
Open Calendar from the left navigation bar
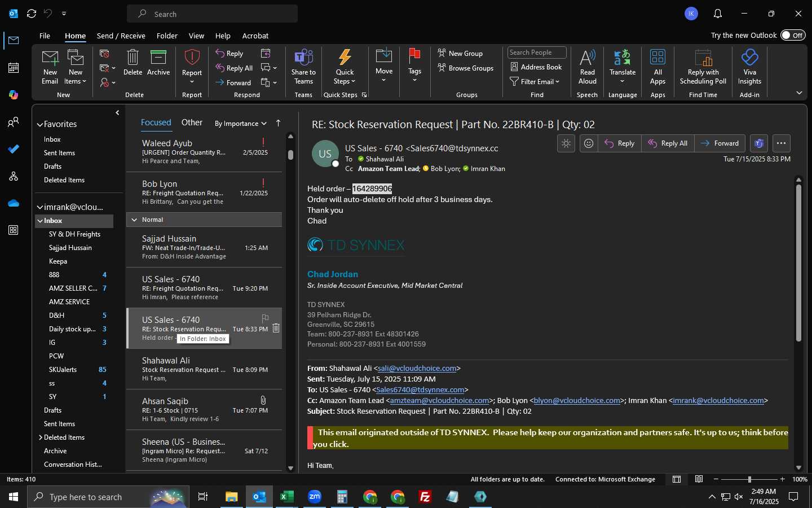tap(14, 68)
